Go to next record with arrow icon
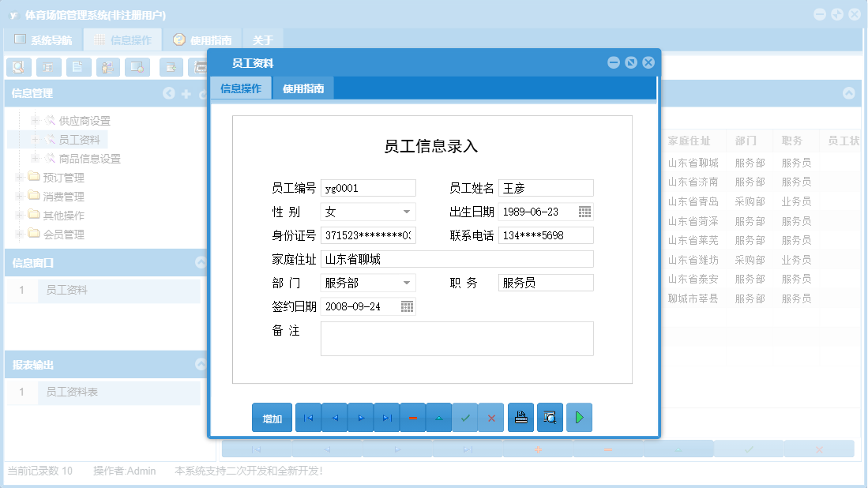 click(360, 417)
